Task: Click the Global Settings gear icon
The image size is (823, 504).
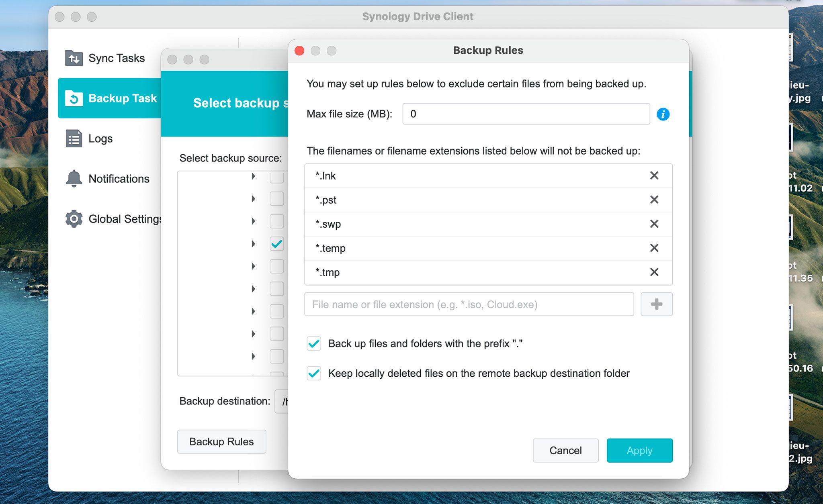Action: point(74,219)
